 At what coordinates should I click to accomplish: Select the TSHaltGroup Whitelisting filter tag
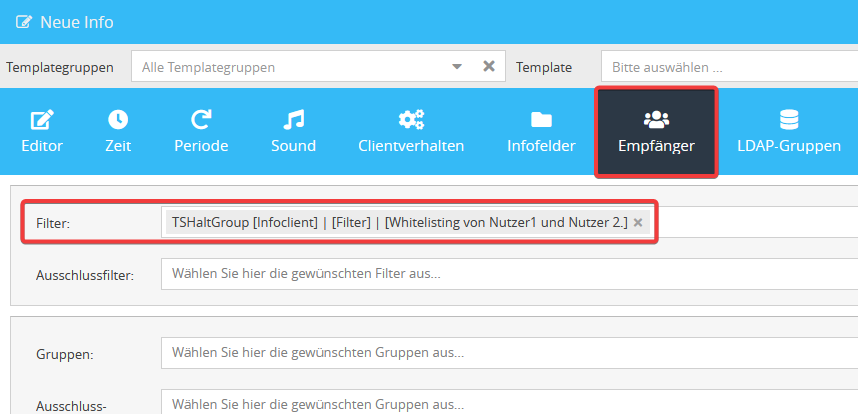click(x=400, y=222)
